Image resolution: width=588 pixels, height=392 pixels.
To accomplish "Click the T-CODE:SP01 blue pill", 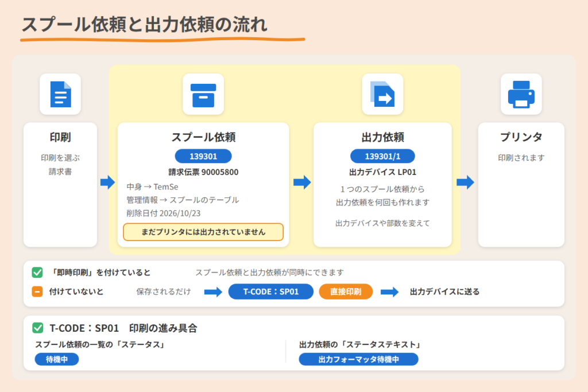I will (271, 292).
